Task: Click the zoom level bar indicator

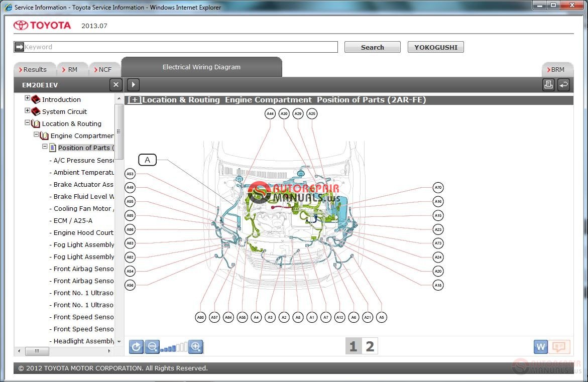Action: pos(174,347)
